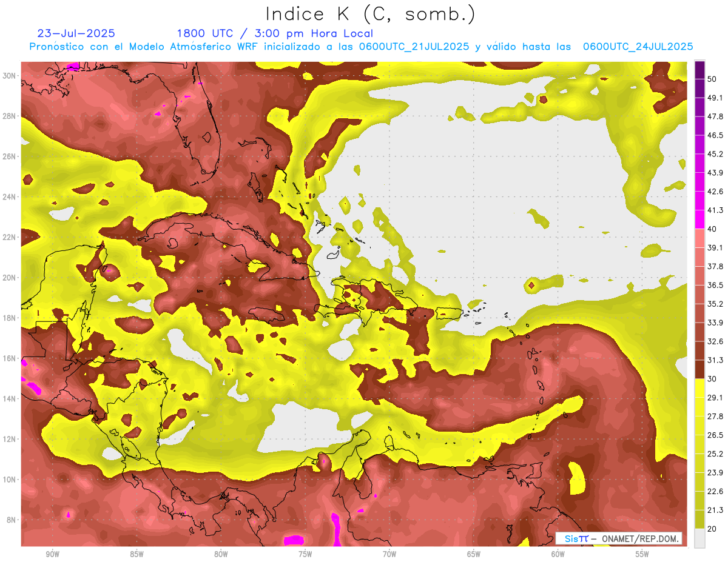Click the colorbar value 22.6
This screenshot has height=562, width=728.
pyautogui.click(x=715, y=492)
